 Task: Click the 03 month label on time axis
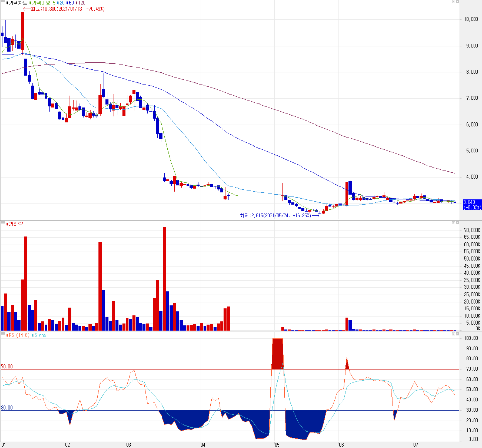pyautogui.click(x=129, y=445)
